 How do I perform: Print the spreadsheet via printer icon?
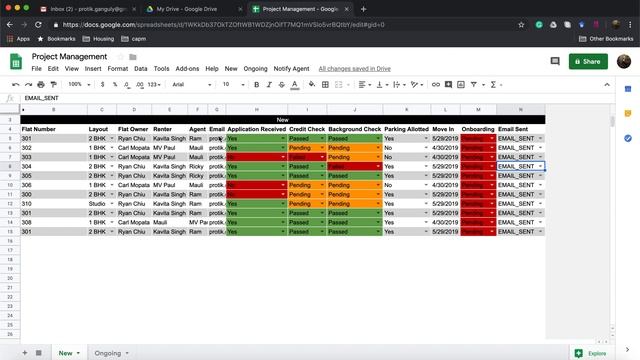point(41,84)
